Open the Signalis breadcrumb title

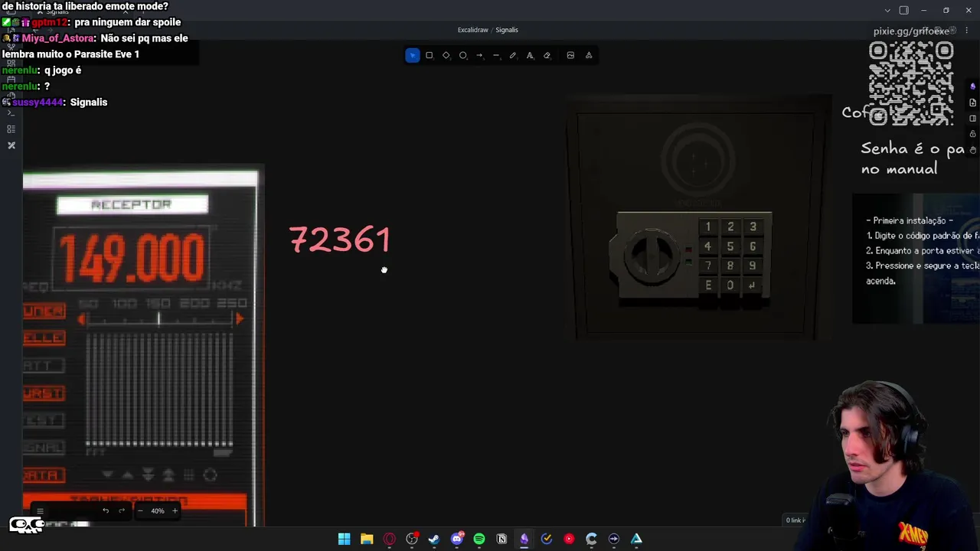pos(507,30)
